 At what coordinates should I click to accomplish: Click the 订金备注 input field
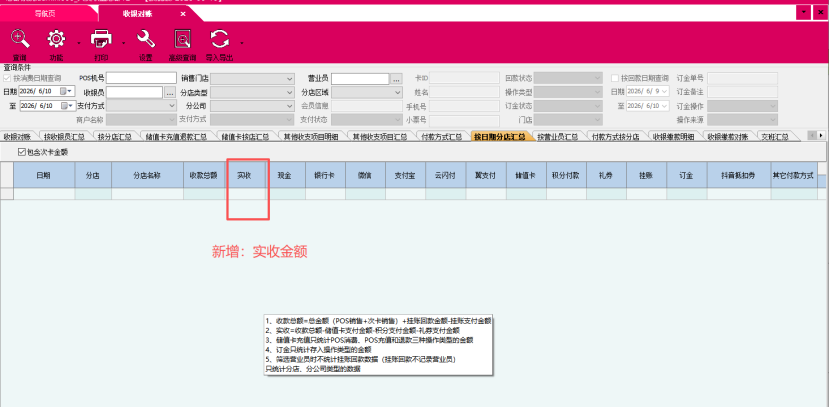(742, 92)
